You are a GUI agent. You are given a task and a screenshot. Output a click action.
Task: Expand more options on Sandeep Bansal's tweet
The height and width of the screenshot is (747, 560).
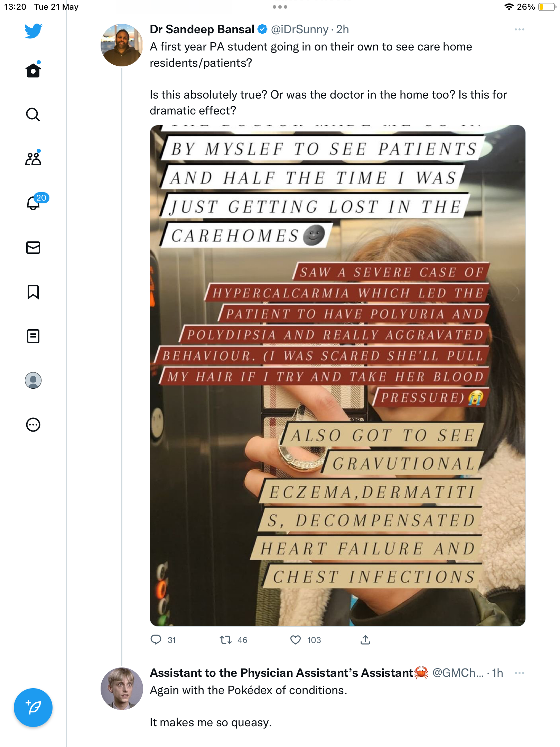pos(519,30)
